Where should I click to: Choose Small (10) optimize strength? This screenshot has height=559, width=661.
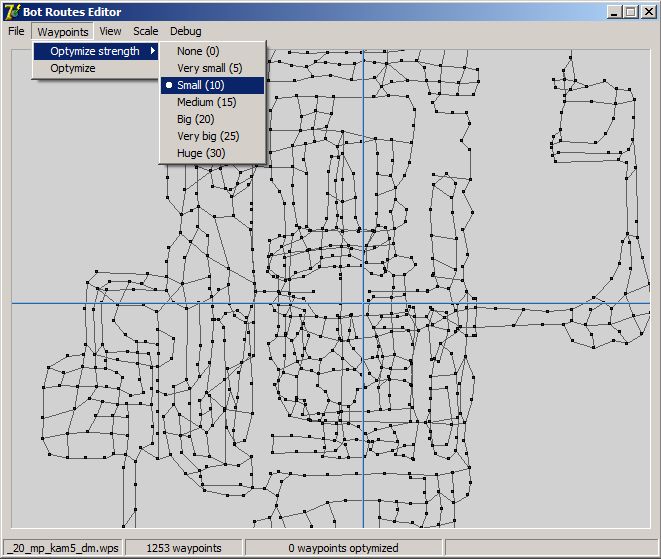click(212, 85)
